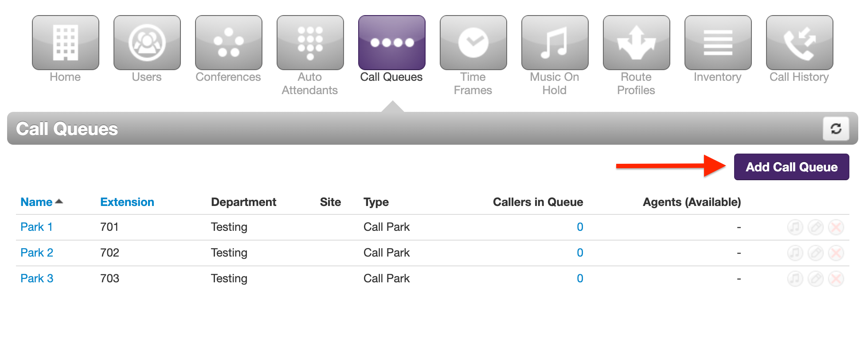Open Time Frames clock icon
The width and height of the screenshot is (868, 348).
pyautogui.click(x=473, y=43)
